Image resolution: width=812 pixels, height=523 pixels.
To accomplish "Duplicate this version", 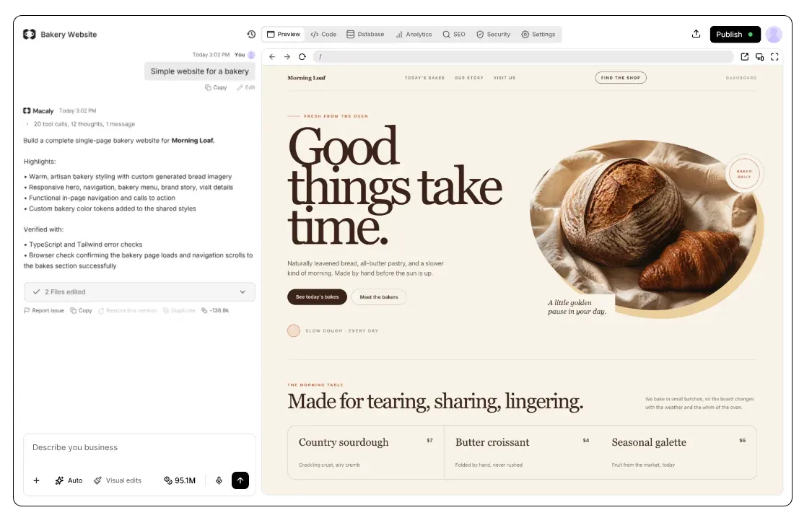I will click(x=179, y=311).
